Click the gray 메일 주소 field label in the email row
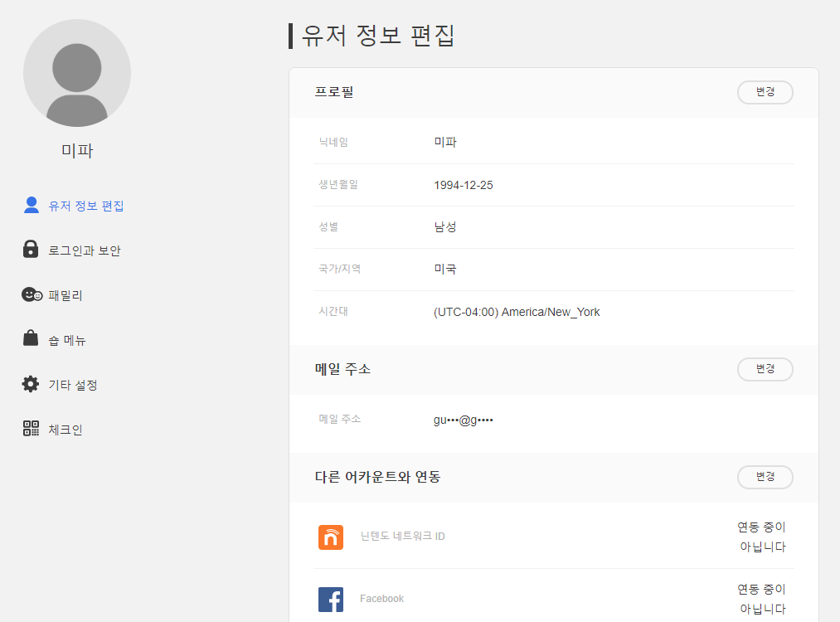Viewport: 840px width, 622px height. [340, 419]
